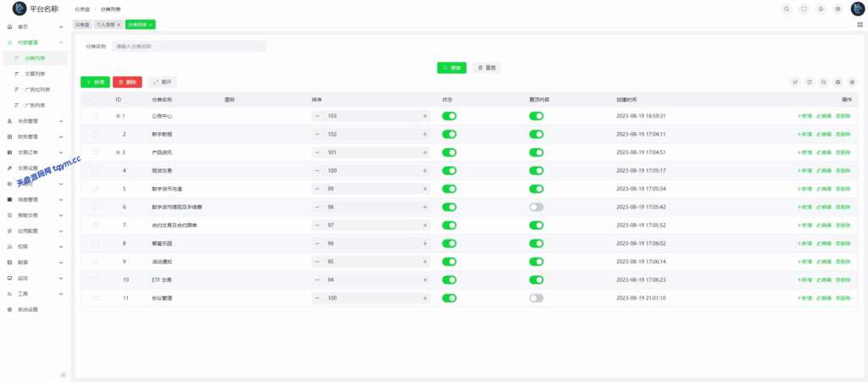This screenshot has width=868, height=382.
Task: Toggle 置顶内容 switch for 产品资讯
Action: pos(537,152)
